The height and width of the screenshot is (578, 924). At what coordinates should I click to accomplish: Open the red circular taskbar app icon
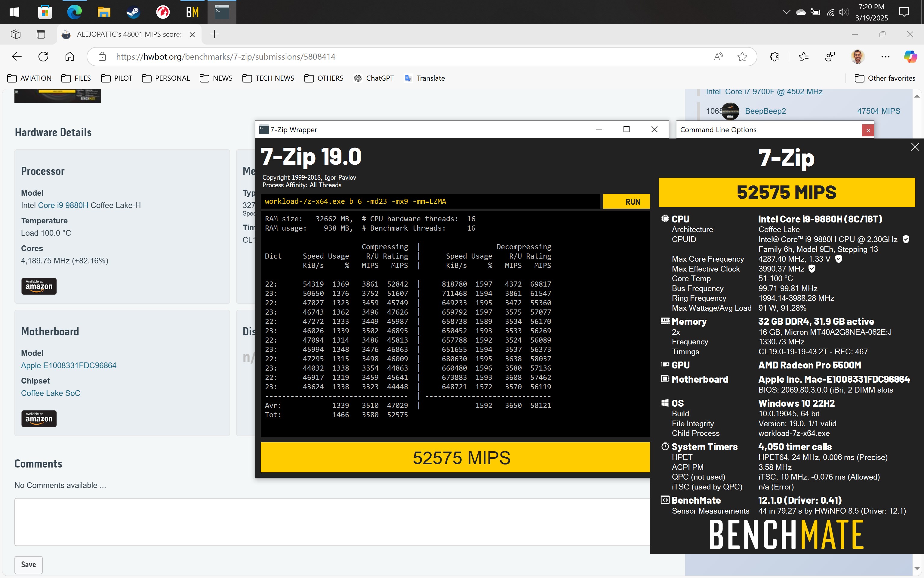(163, 12)
